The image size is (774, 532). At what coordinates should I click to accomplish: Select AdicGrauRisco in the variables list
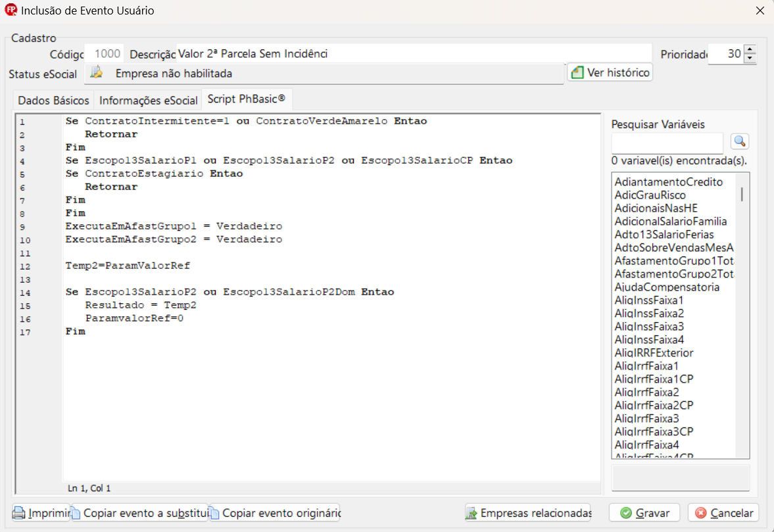pos(650,195)
